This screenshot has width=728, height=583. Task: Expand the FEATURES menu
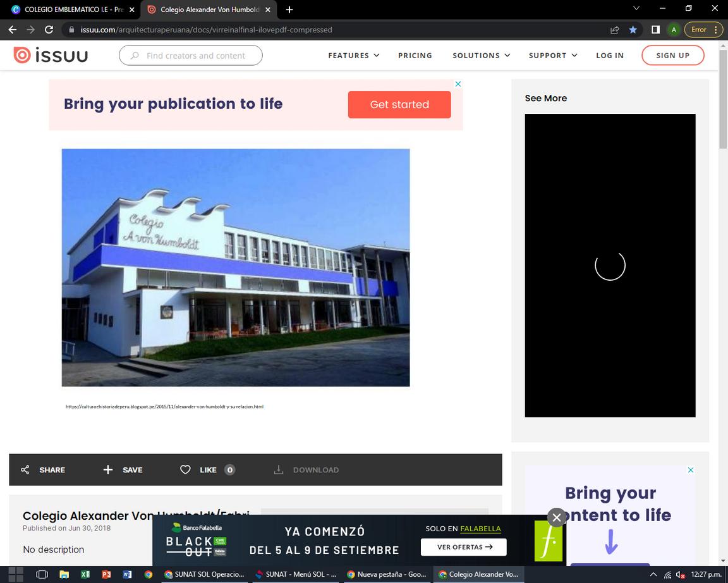pos(354,55)
